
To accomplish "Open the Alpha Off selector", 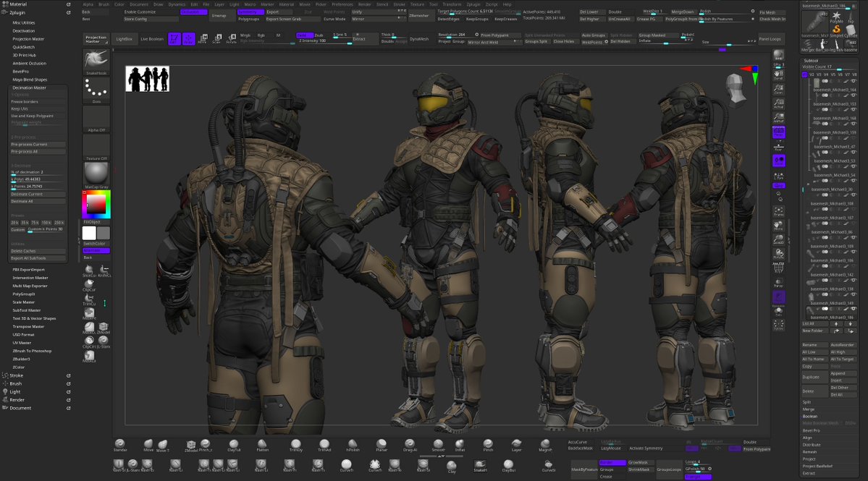I will tap(96, 119).
